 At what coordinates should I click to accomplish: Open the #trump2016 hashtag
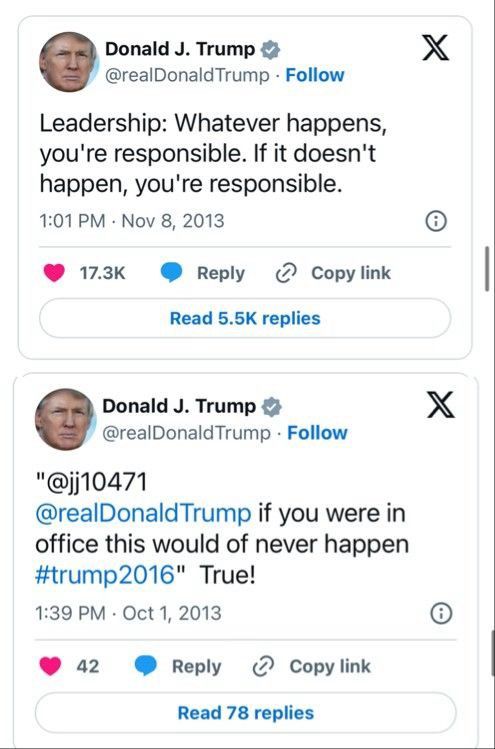(x=105, y=575)
